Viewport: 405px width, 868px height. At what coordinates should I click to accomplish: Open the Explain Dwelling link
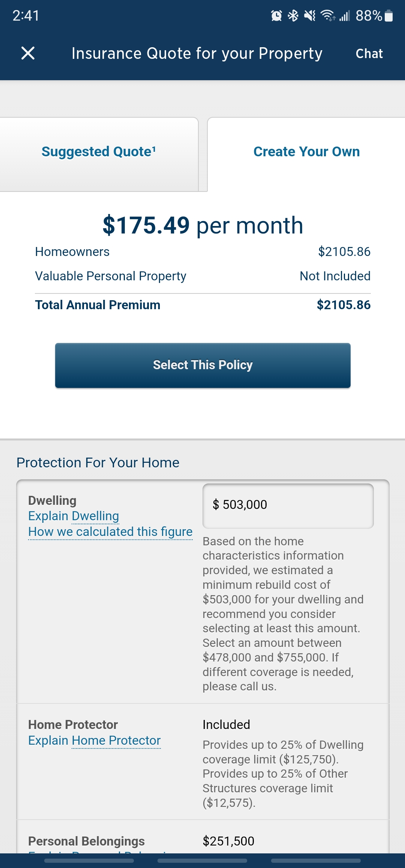click(73, 516)
